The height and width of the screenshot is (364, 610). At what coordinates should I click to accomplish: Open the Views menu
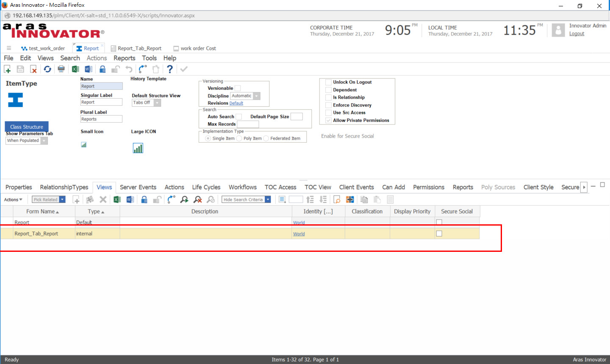[45, 58]
